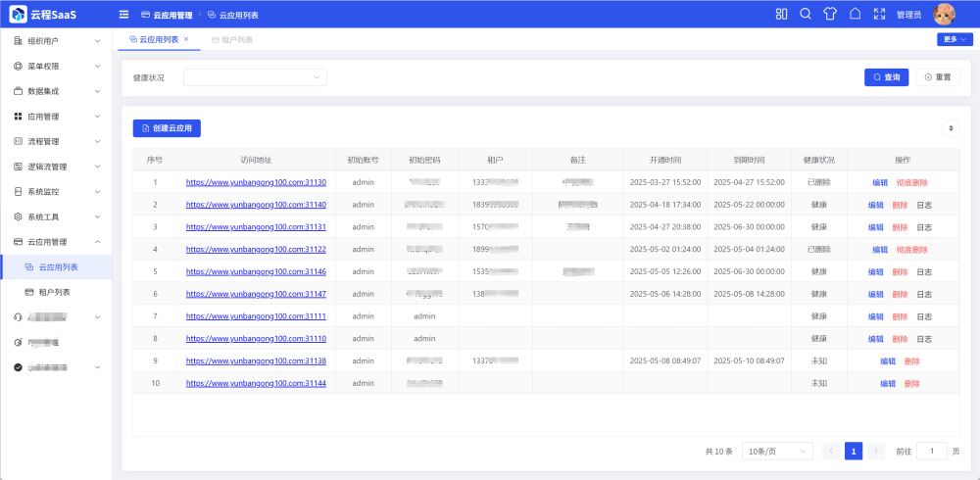The height and width of the screenshot is (480, 980).
Task: Click 云应用管理 breadcrumb
Action: click(167, 15)
